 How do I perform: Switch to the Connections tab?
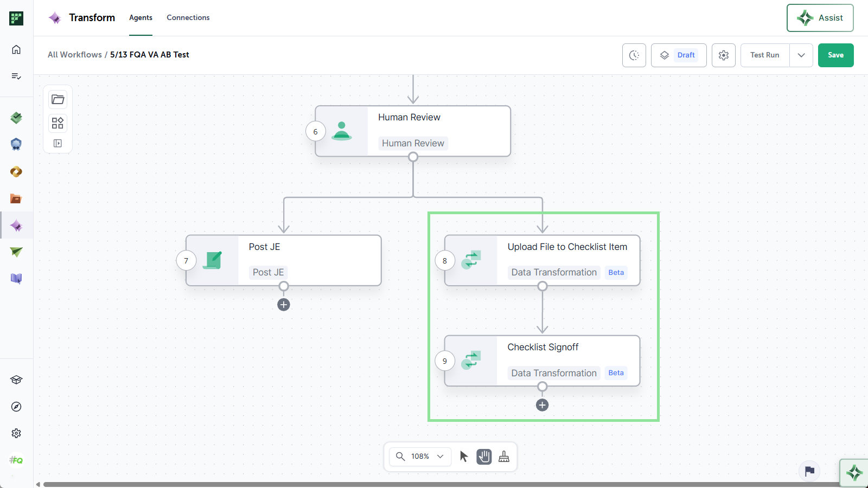[x=188, y=18]
